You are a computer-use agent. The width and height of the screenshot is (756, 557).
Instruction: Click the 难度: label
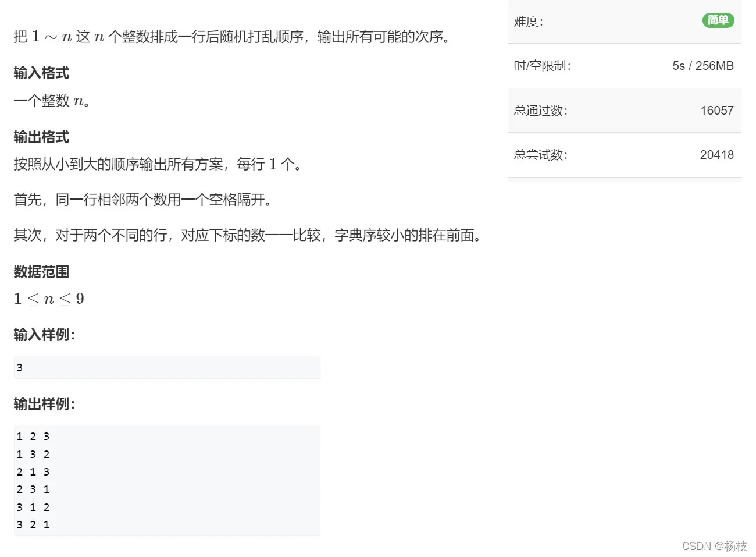[x=529, y=22]
